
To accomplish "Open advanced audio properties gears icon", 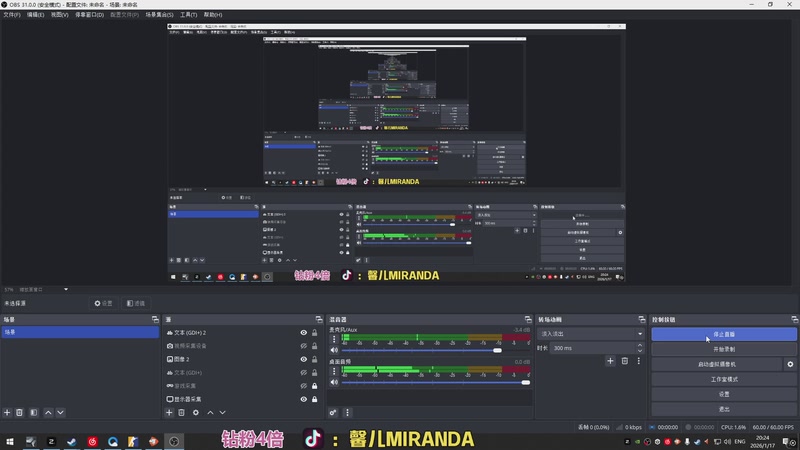I will tap(333, 412).
